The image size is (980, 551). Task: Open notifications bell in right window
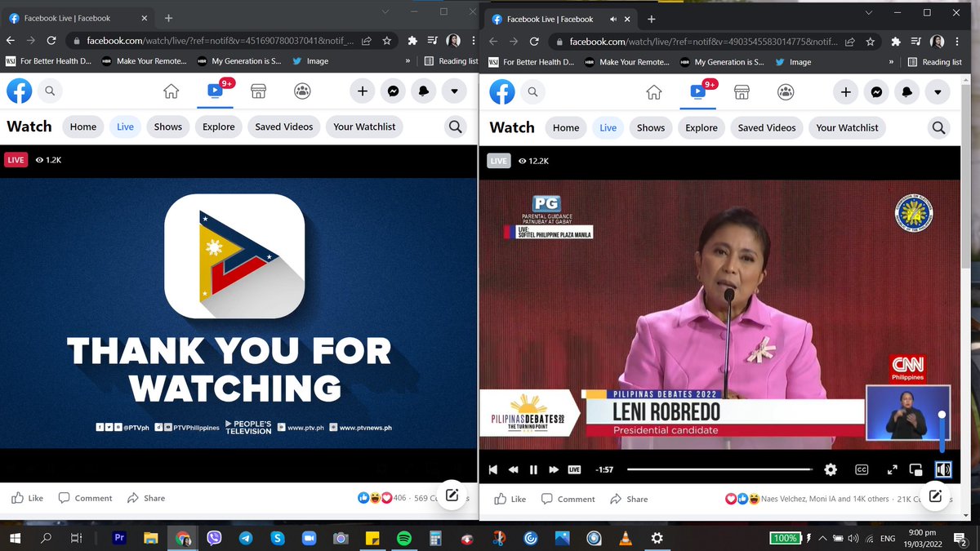coord(906,92)
